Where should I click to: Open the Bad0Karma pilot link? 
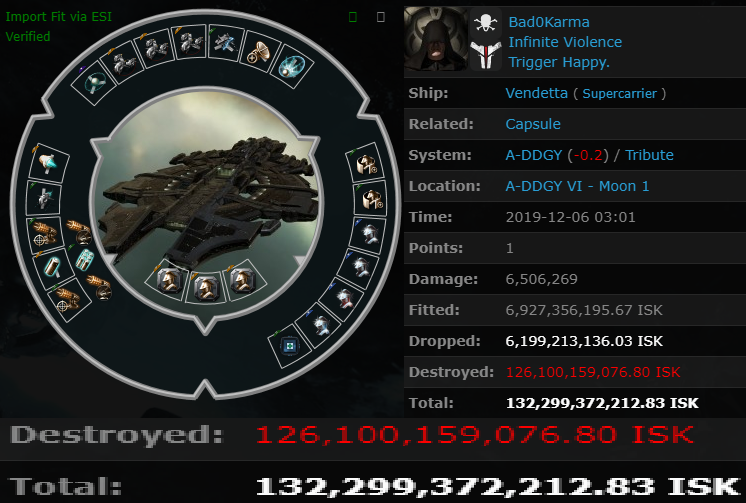tap(549, 22)
